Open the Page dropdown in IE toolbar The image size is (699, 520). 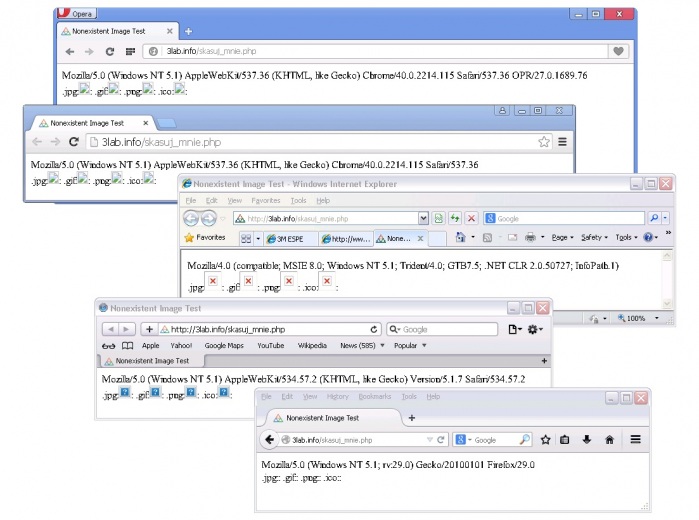click(x=564, y=238)
